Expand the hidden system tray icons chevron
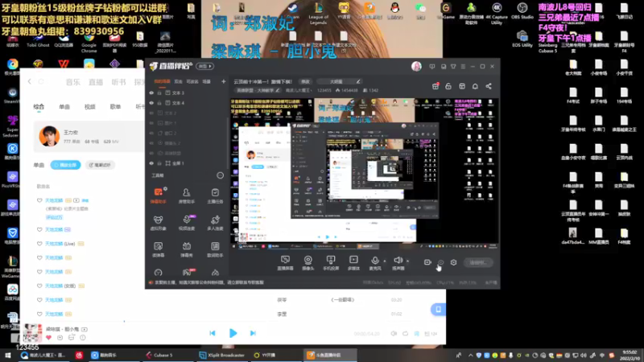Viewport: 644px width, 362px height. pos(471,356)
